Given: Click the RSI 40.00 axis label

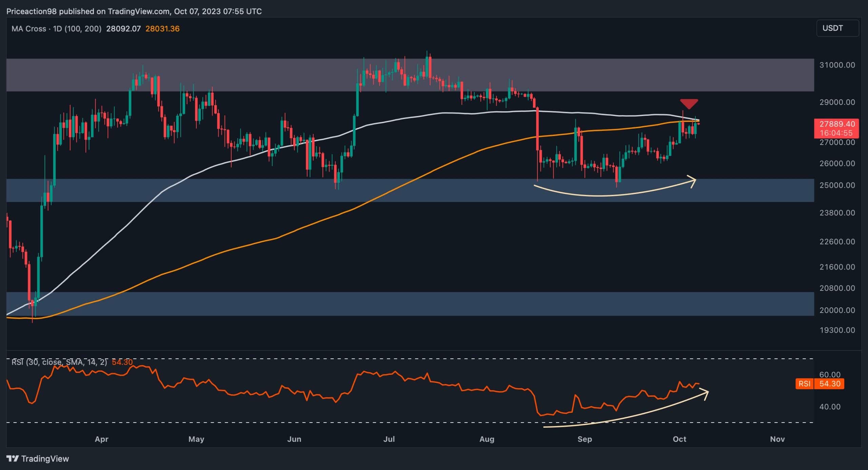Looking at the screenshot, I should click(x=830, y=407).
